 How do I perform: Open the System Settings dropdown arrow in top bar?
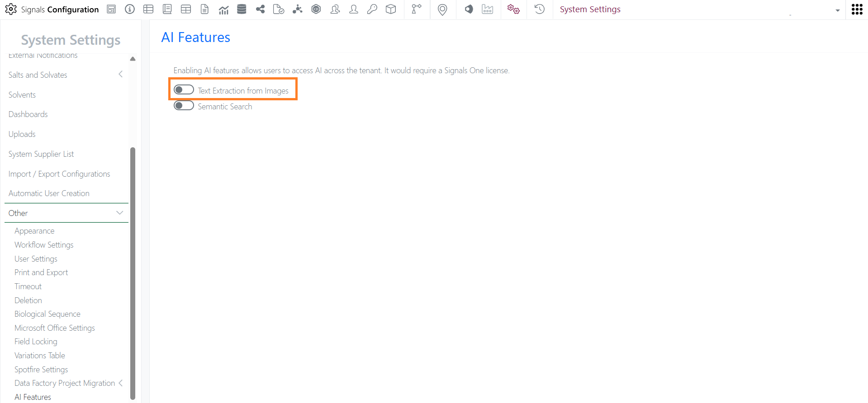coord(838,10)
